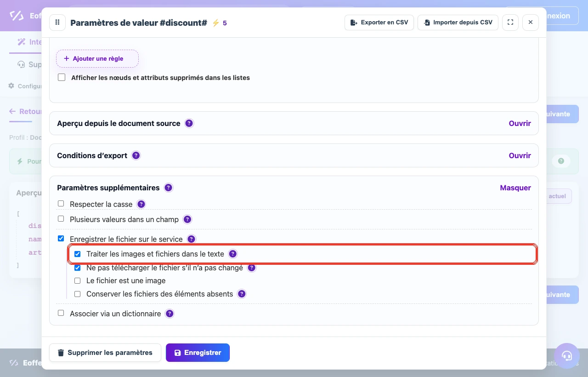Toggle fullscreen mode for the dialog
This screenshot has height=377, width=588.
(510, 23)
